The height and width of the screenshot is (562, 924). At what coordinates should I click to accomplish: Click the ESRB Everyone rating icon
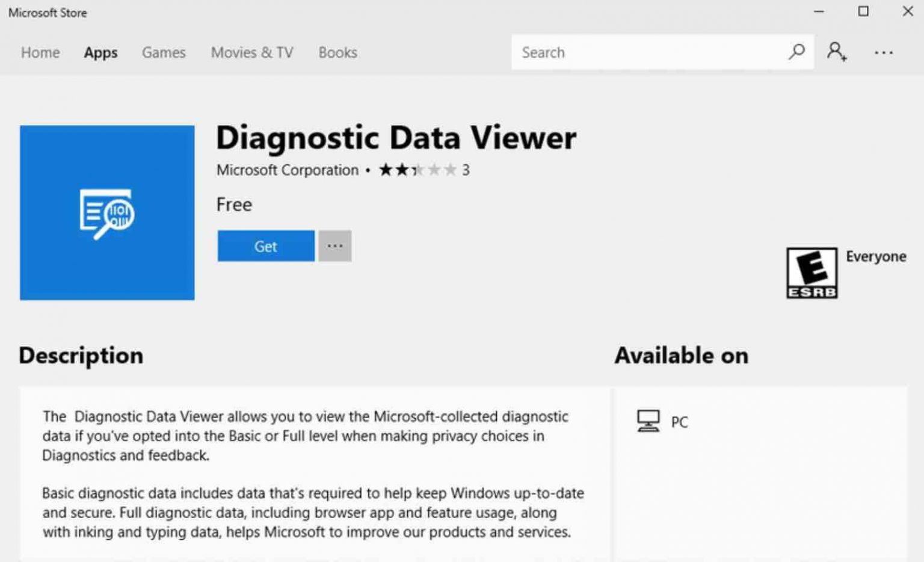pyautogui.click(x=812, y=273)
